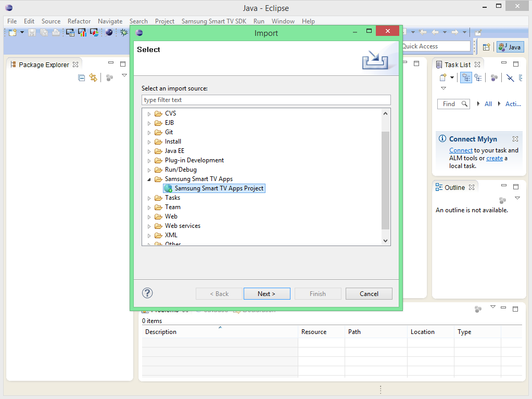
Task: Click the pin editor icon in main toolbar
Action: click(478, 33)
